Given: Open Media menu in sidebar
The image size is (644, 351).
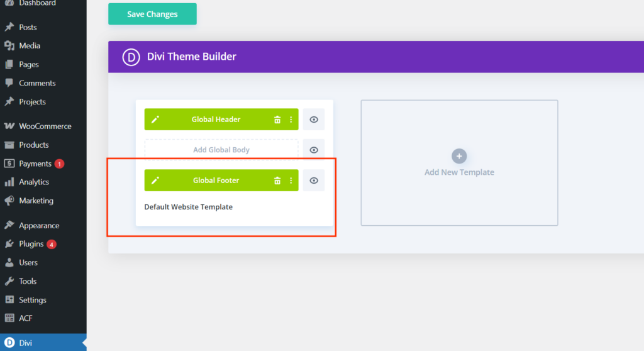Looking at the screenshot, I should pos(43,46).
